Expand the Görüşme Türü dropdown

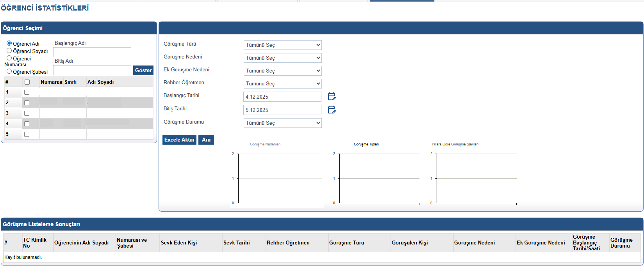tap(282, 45)
